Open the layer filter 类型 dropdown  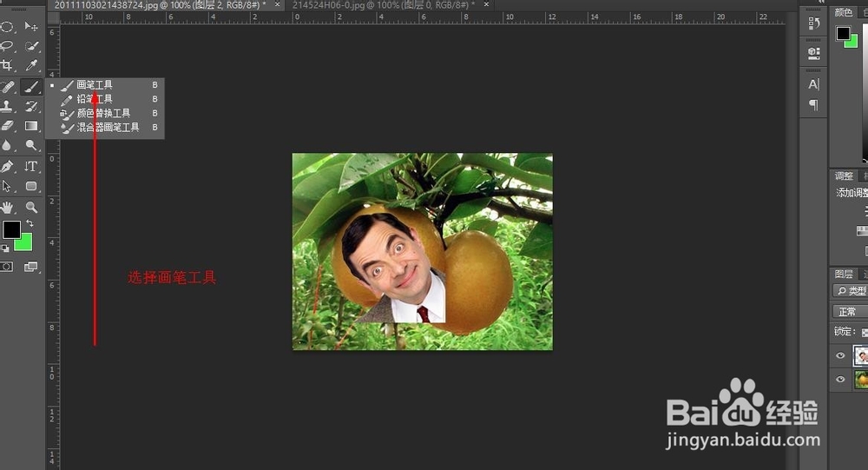pyautogui.click(x=851, y=291)
